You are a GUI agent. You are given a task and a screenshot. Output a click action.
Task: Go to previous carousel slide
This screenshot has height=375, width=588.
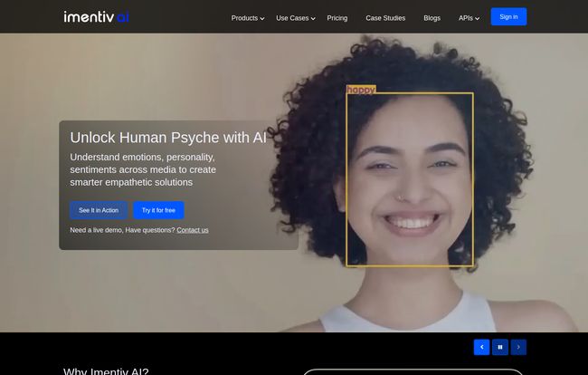pyautogui.click(x=481, y=347)
